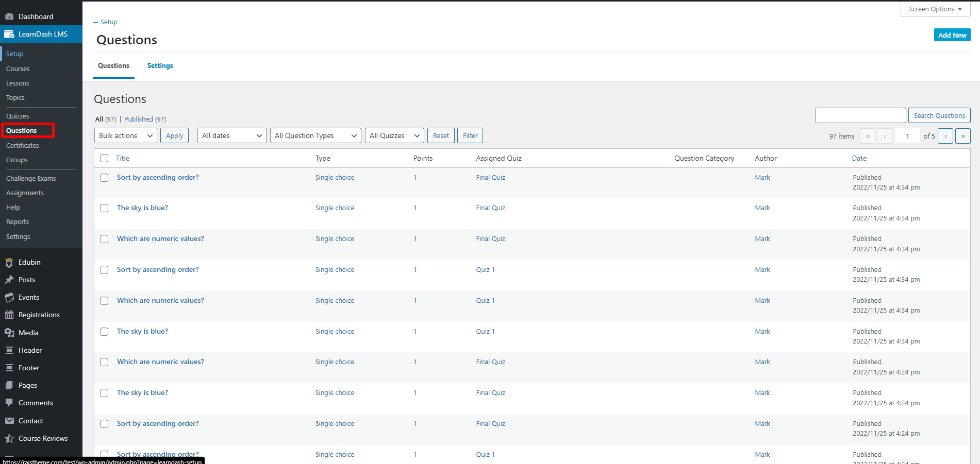Open the All Quizzes filter dropdown
Image resolution: width=980 pixels, height=464 pixels.
[394, 136]
